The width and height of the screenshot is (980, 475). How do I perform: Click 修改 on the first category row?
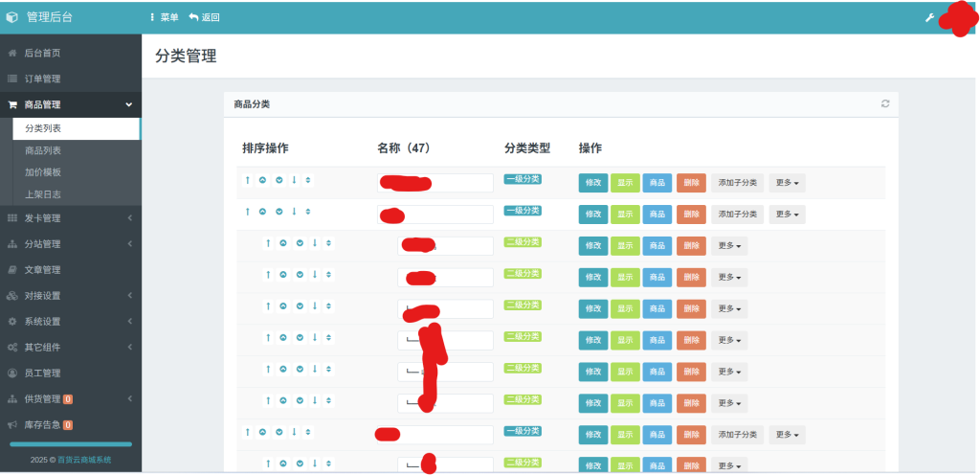click(593, 183)
